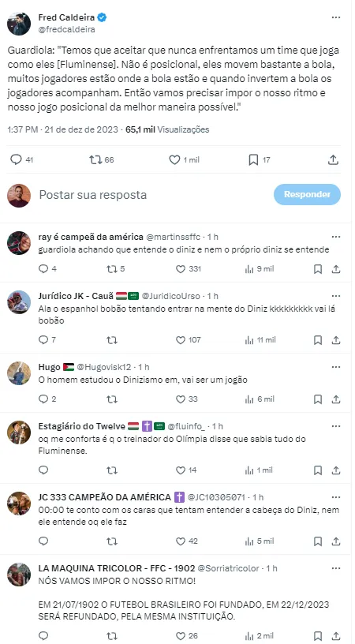The height and width of the screenshot is (644, 355).
Task: Click the Responder button
Action: pyautogui.click(x=307, y=194)
